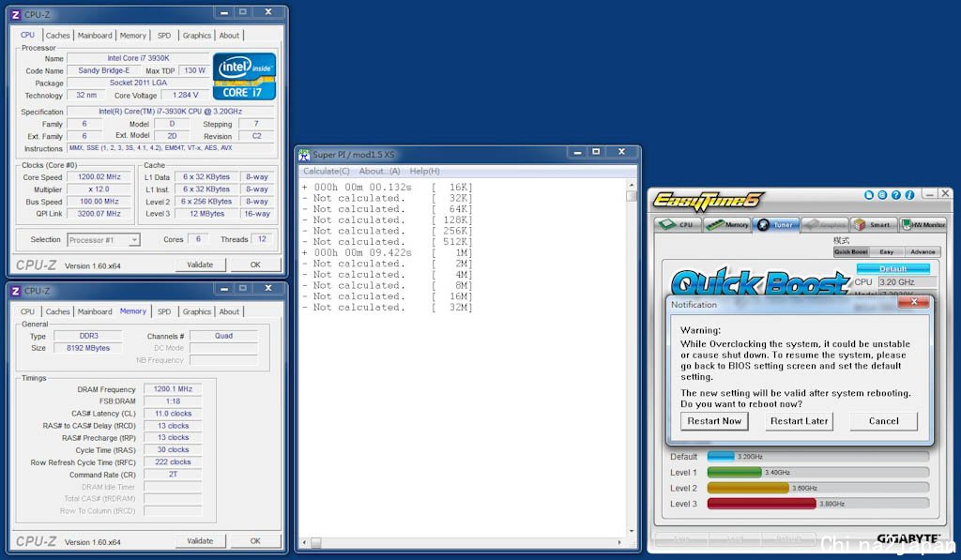
Task: Click the Super PI title bar app icon
Action: click(x=305, y=155)
